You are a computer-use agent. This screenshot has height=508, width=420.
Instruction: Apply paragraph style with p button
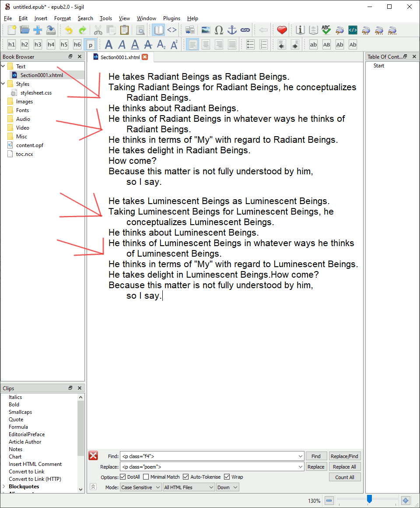coord(90,44)
